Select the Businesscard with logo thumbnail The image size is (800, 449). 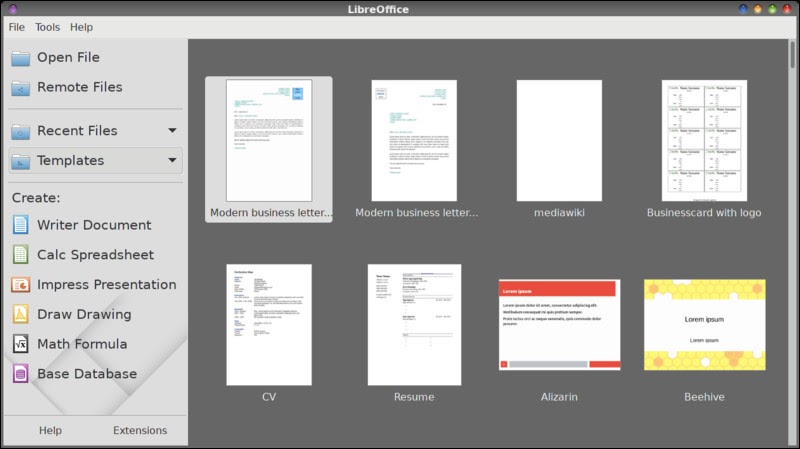click(x=704, y=140)
